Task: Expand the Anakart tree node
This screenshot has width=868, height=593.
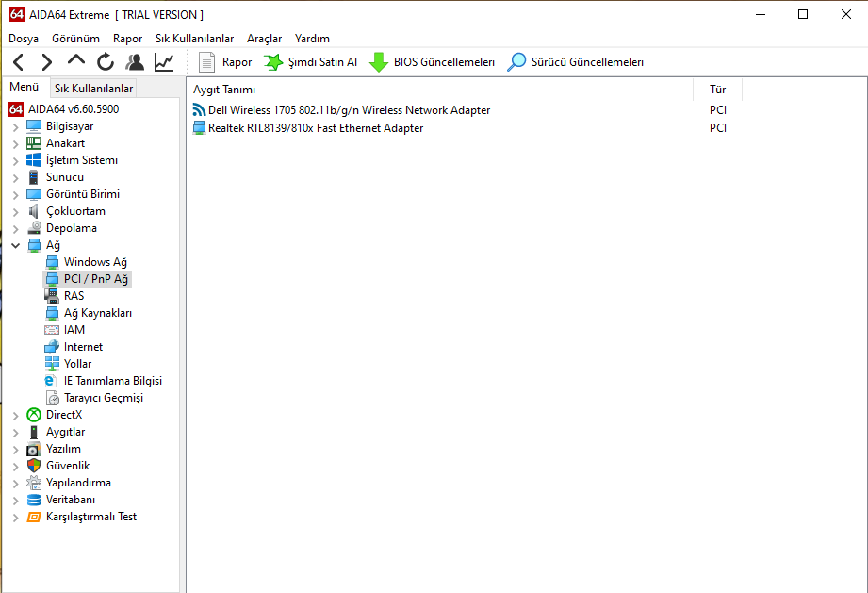Action: pyautogui.click(x=15, y=144)
